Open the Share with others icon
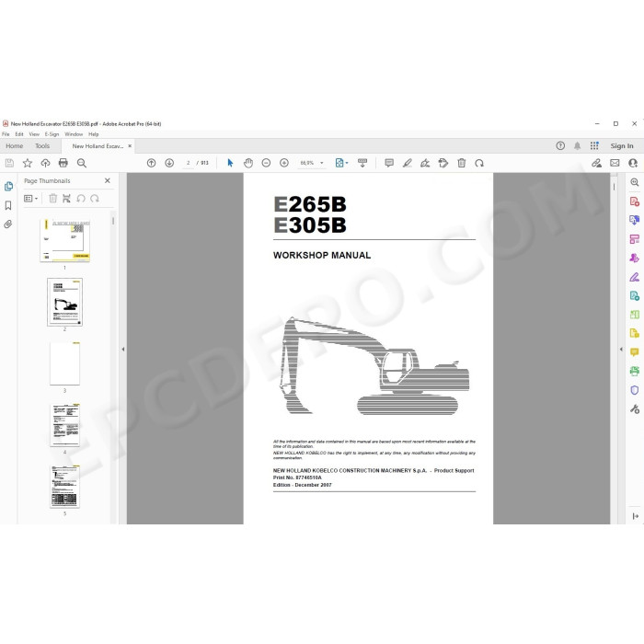 (633, 163)
